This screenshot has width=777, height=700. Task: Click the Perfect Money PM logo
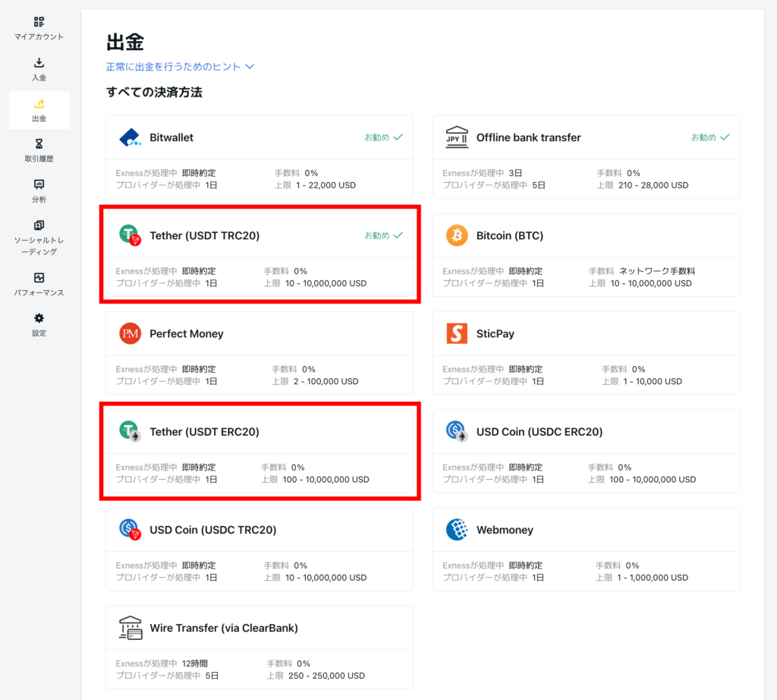tap(130, 333)
